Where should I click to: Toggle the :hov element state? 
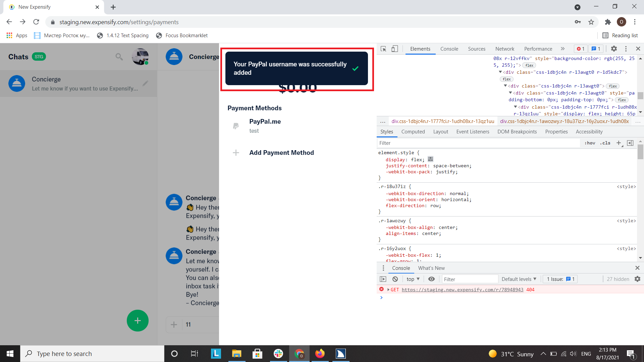(x=590, y=143)
